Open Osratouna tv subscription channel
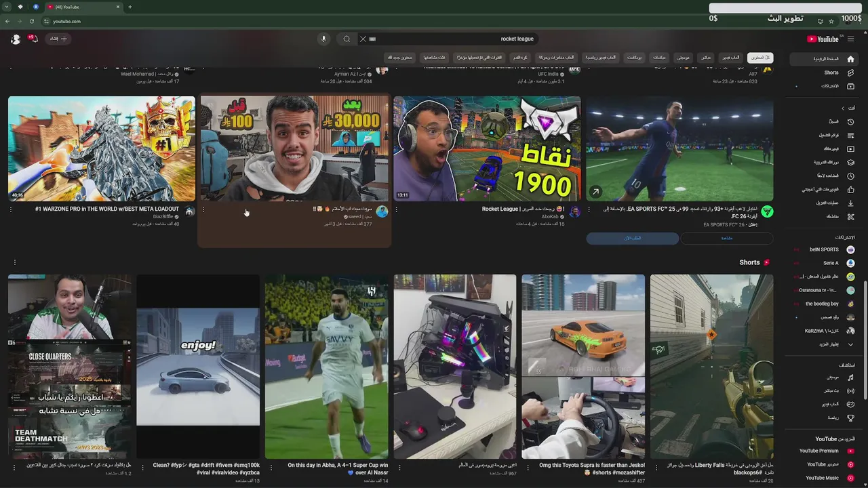 click(x=825, y=290)
